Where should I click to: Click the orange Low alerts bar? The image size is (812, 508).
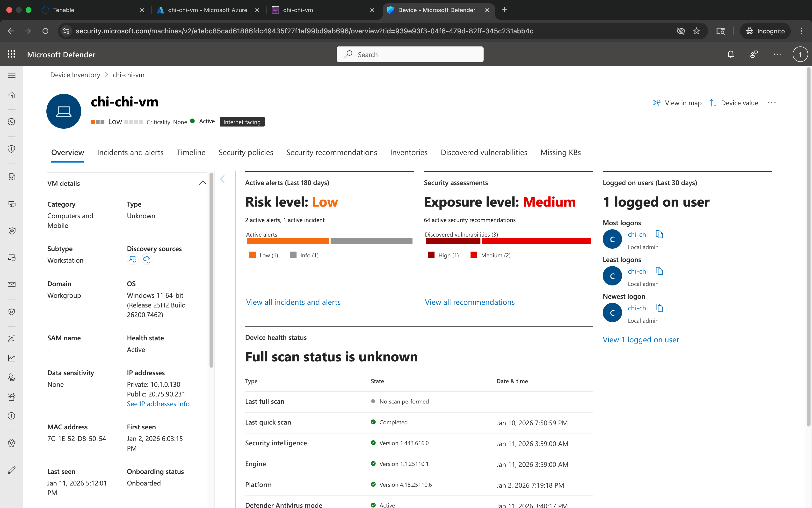point(288,241)
